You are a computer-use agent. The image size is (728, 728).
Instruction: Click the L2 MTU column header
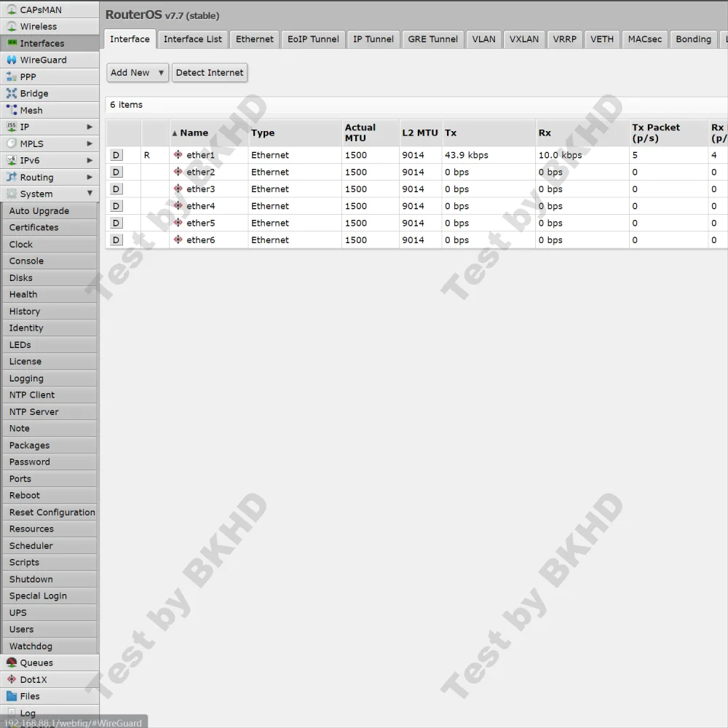tap(420, 132)
